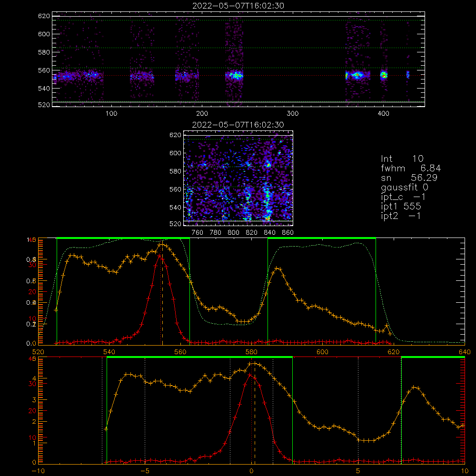The width and height of the screenshot is (476, 476).
Task: Click x-axis label -10 of bottom plot
Action: click(x=38, y=471)
